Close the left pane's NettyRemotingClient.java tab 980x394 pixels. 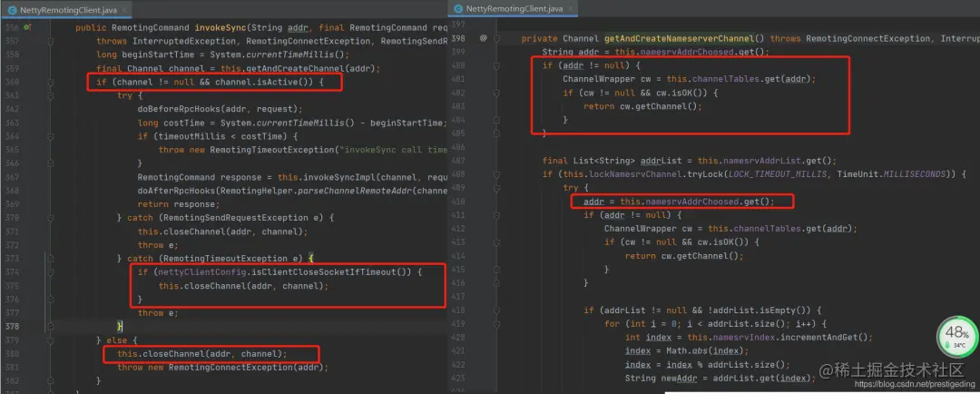[x=125, y=10]
